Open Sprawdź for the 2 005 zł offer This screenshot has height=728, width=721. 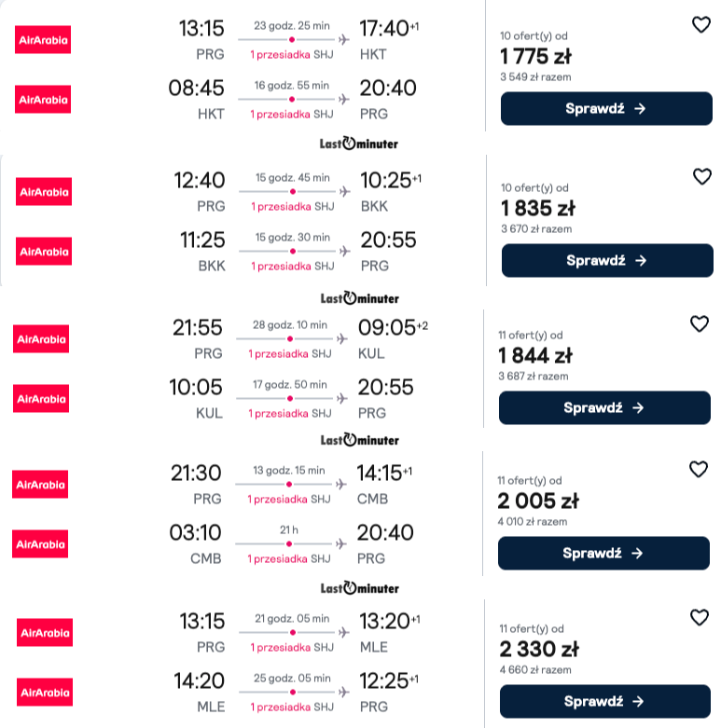[x=603, y=553]
